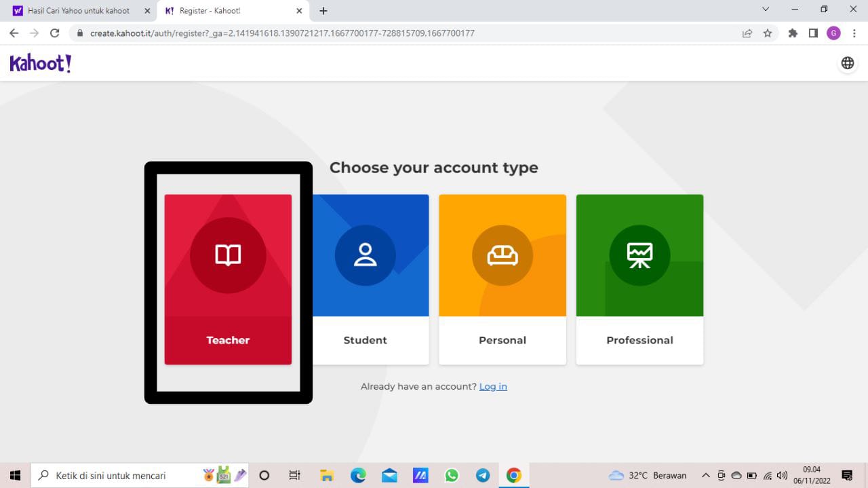Close the Register - Kahoot! tab
868x488 pixels.
pyautogui.click(x=300, y=11)
